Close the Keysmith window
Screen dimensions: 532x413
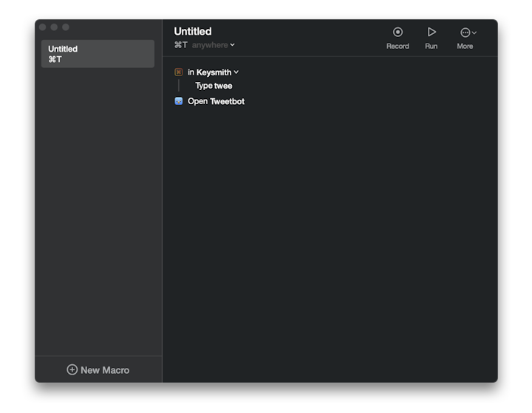43,27
